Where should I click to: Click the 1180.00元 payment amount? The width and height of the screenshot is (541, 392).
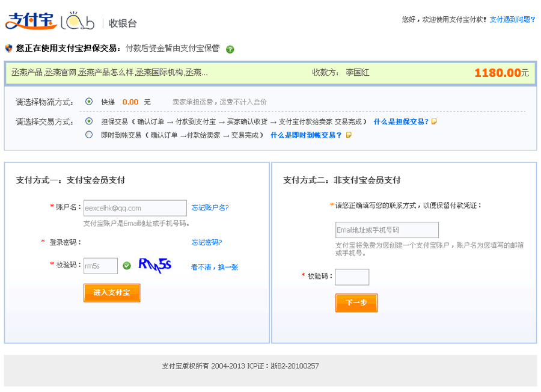[502, 73]
